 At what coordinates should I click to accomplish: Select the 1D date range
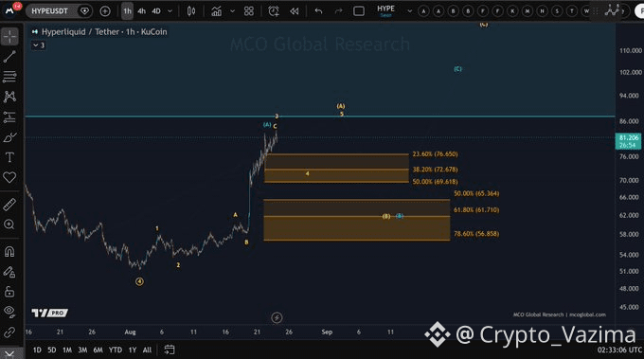37,350
